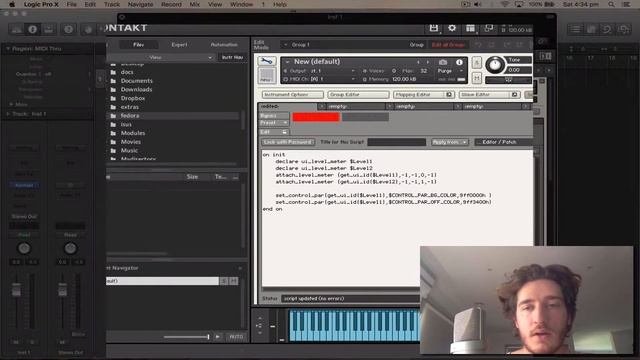Open the Apply from dropdown
Screen dimensions: 640x360
(449, 142)
